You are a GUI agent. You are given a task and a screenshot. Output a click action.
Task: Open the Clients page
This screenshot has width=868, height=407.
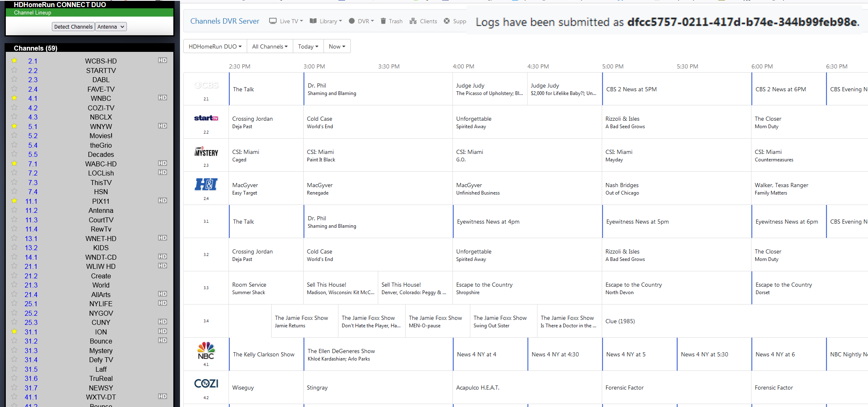coord(423,21)
